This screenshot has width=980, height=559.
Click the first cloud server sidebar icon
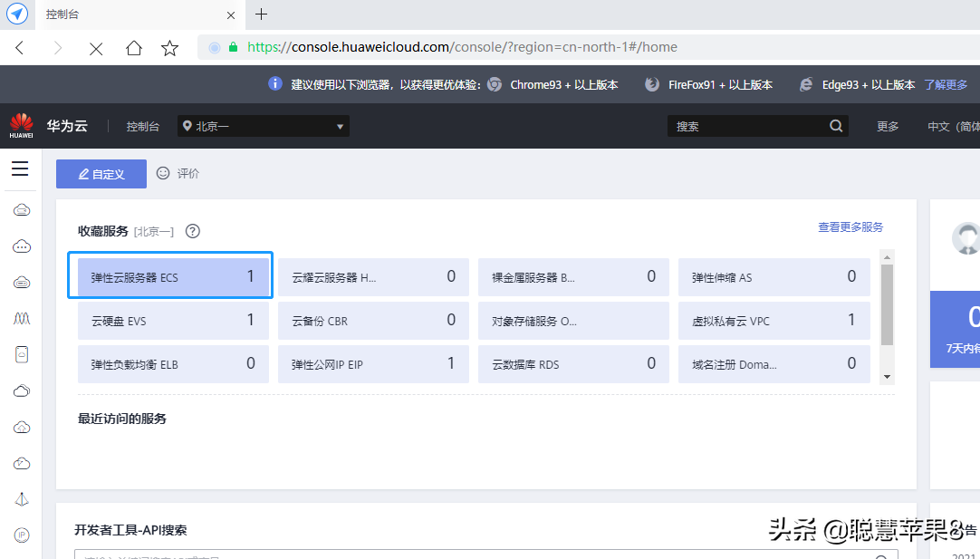[22, 210]
